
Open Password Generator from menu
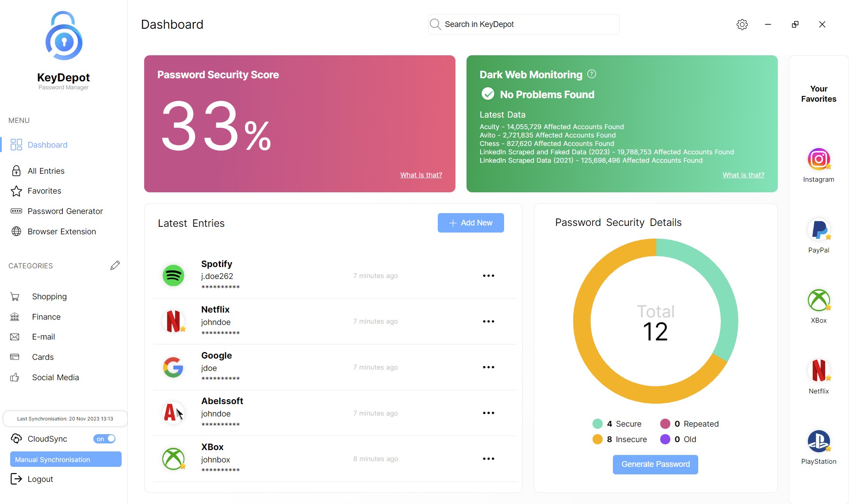click(x=65, y=211)
